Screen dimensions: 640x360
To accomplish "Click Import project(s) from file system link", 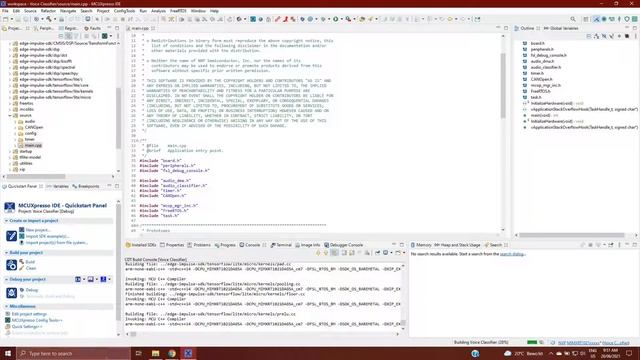I will point(56,242).
